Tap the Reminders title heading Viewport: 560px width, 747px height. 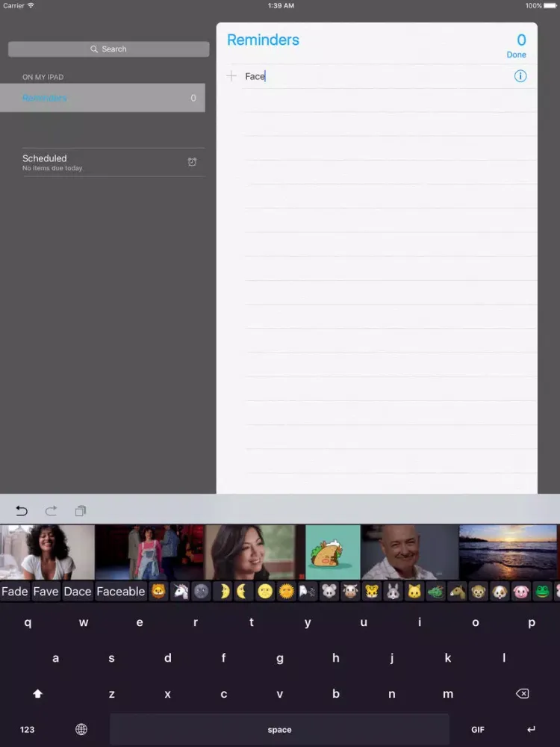coord(263,40)
